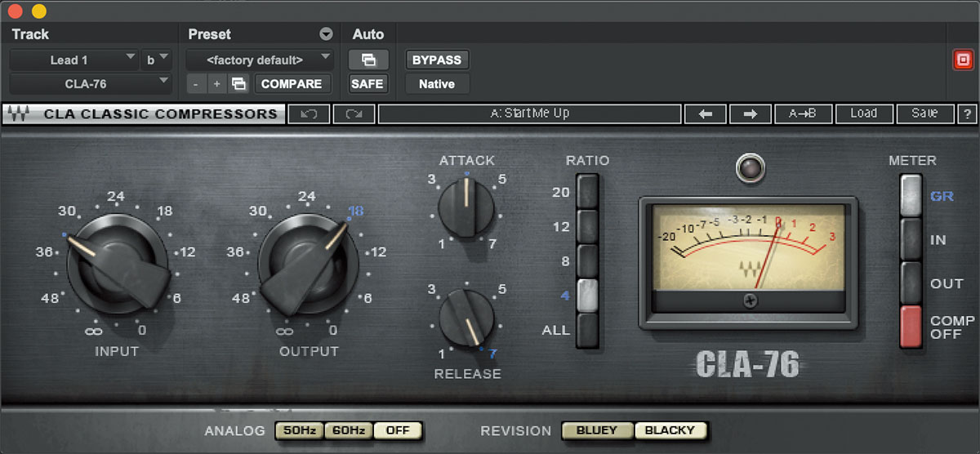Click the A: Start Me Up preset display

(529, 113)
